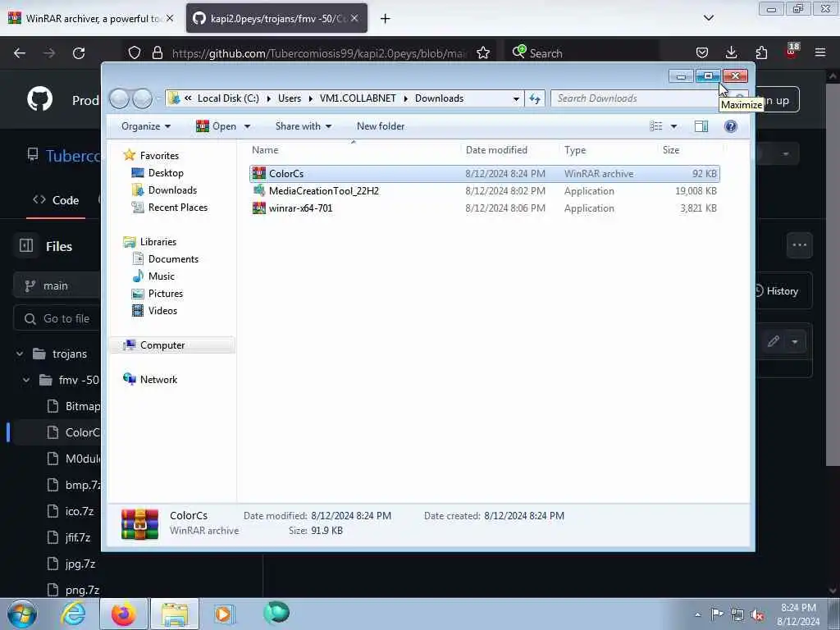The width and height of the screenshot is (840, 630).
Task: Open Windows Media Player taskbar icon
Action: coord(224,614)
